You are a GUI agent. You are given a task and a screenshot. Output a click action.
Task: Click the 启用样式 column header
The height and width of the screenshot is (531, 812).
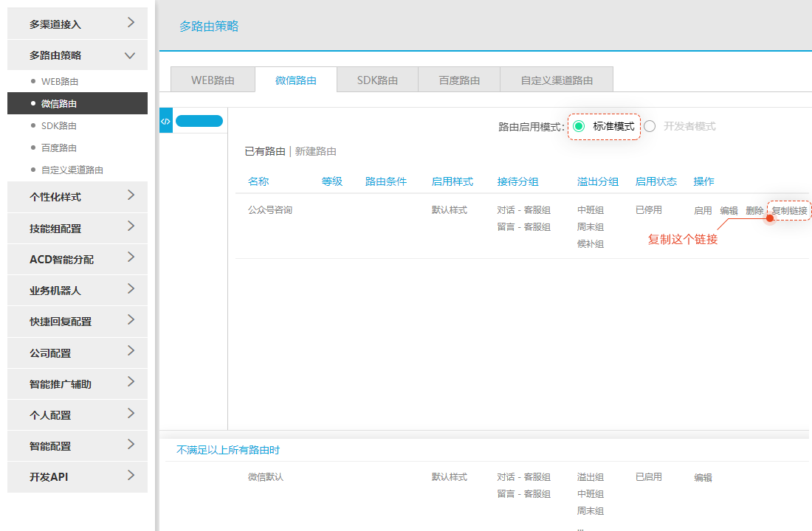click(x=452, y=181)
